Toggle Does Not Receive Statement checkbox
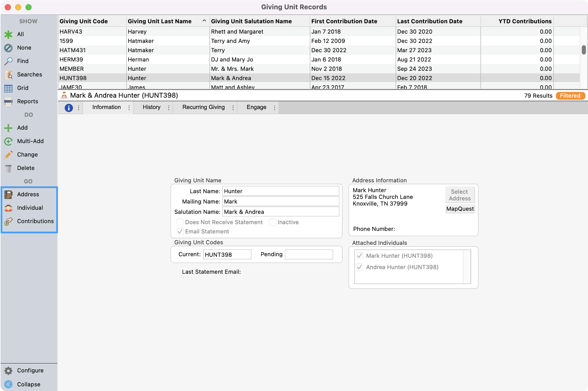This screenshot has width=588, height=391. pyautogui.click(x=180, y=222)
